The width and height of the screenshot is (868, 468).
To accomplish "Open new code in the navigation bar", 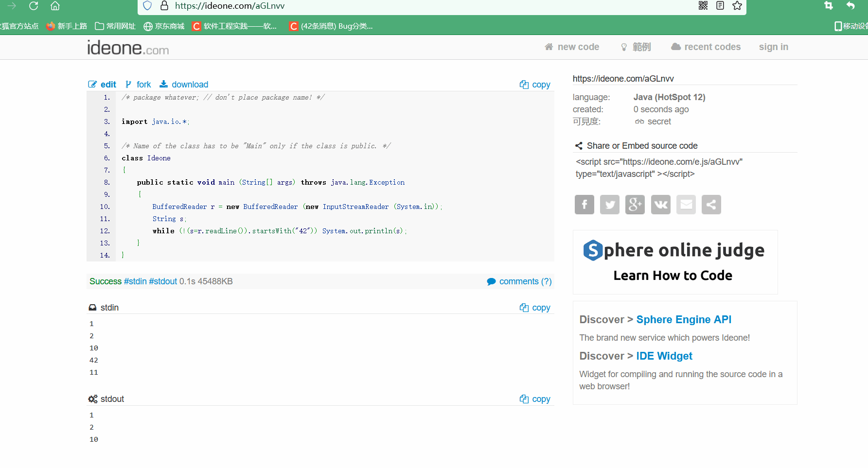I will click(572, 47).
